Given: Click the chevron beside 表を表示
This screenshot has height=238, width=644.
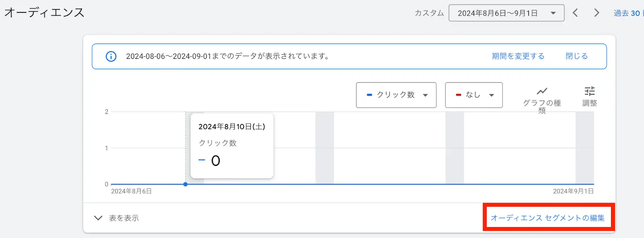Looking at the screenshot, I should point(97,217).
